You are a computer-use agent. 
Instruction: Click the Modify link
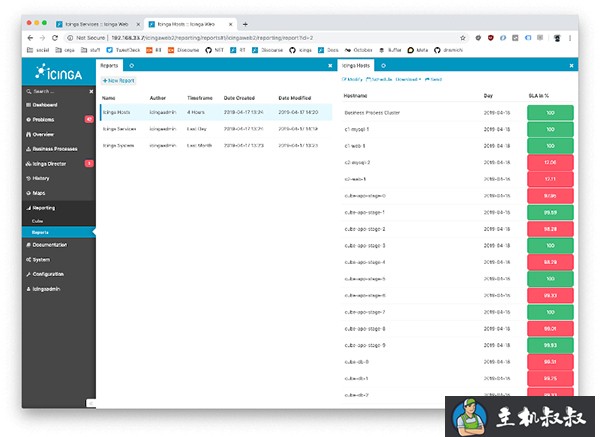point(352,80)
